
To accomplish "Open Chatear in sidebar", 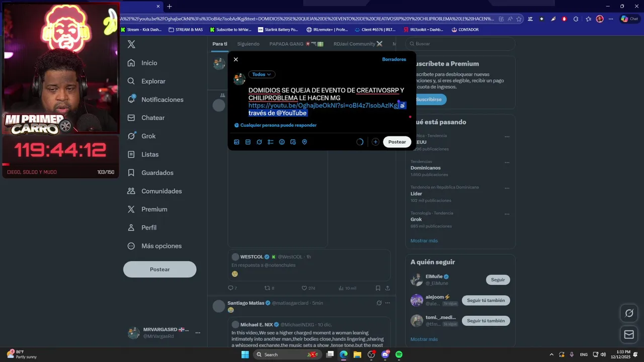I will tap(146, 118).
